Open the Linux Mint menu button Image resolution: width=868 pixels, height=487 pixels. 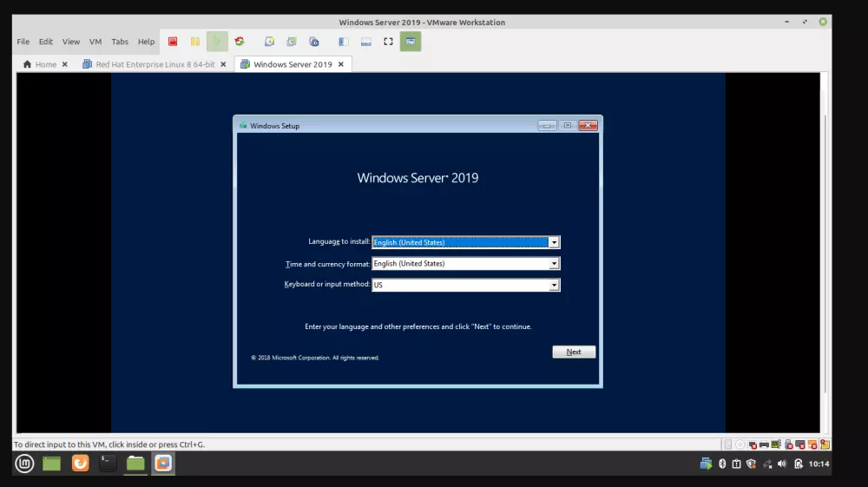(x=24, y=464)
